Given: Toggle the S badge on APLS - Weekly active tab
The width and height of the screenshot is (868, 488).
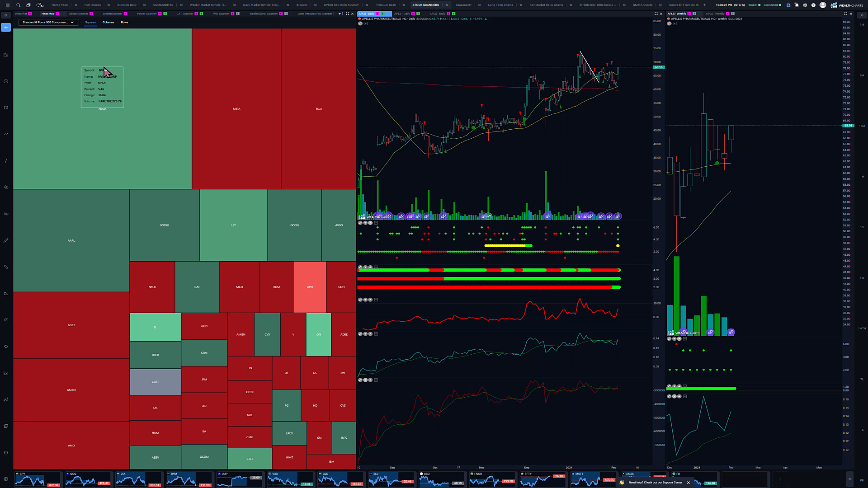Looking at the screenshot, I should coord(689,14).
